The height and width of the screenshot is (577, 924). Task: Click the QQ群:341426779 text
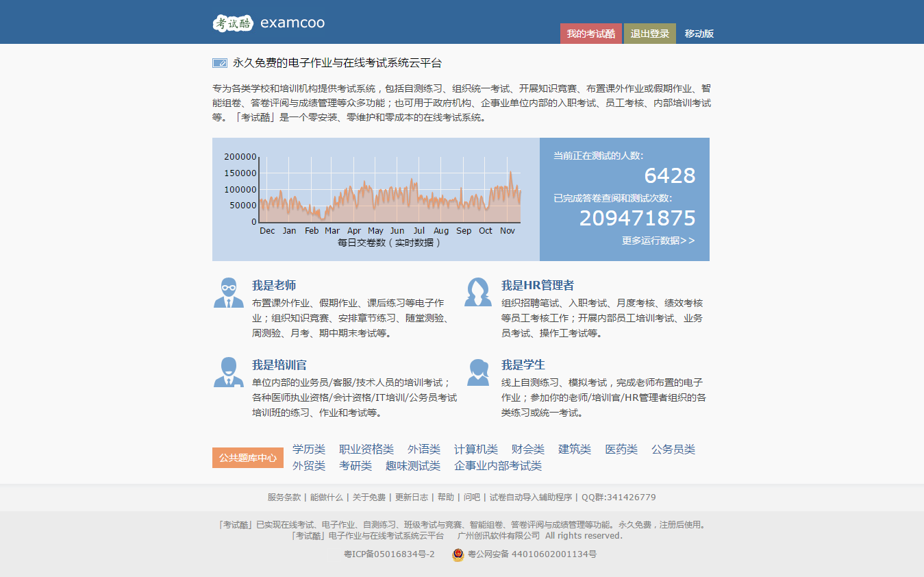[x=619, y=498]
